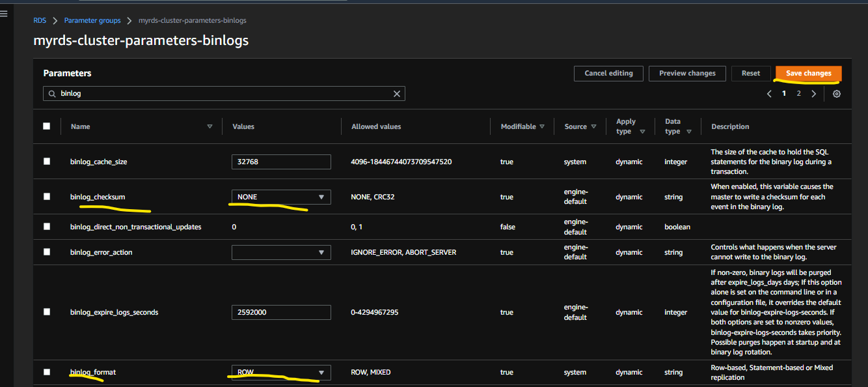
Task: Click the binlog_checksum parameter name
Action: point(97,197)
